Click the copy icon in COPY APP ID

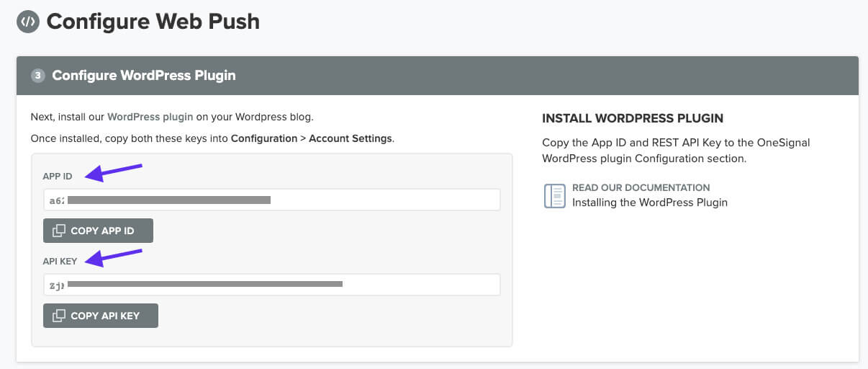point(59,231)
